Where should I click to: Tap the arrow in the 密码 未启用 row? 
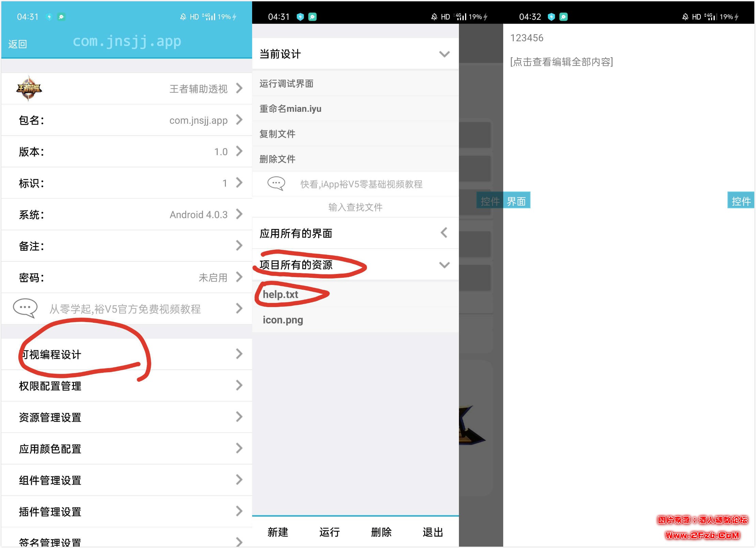coord(239,277)
